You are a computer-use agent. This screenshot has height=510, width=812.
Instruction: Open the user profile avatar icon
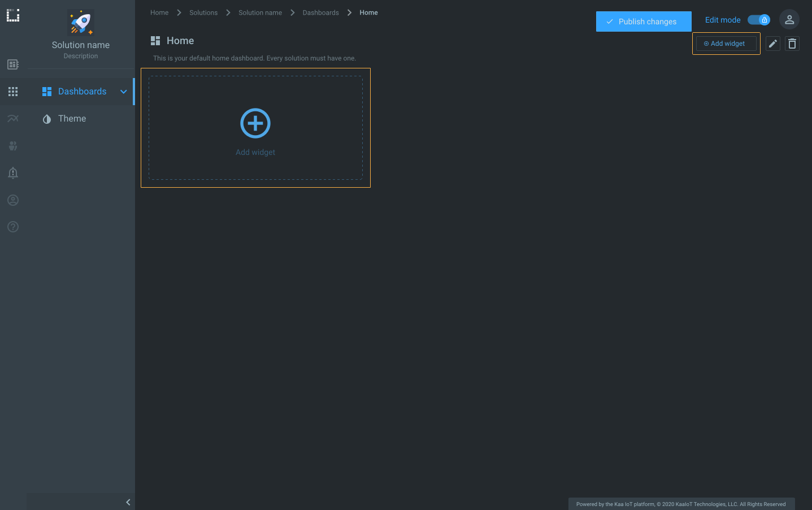coord(789,19)
